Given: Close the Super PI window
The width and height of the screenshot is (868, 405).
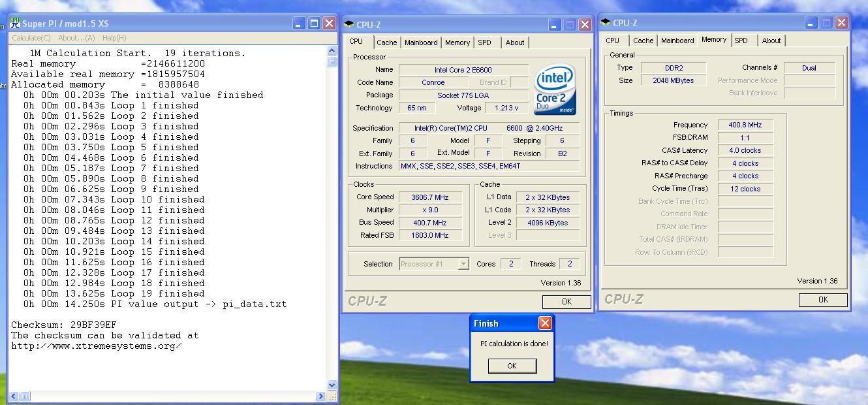Looking at the screenshot, I should point(329,24).
